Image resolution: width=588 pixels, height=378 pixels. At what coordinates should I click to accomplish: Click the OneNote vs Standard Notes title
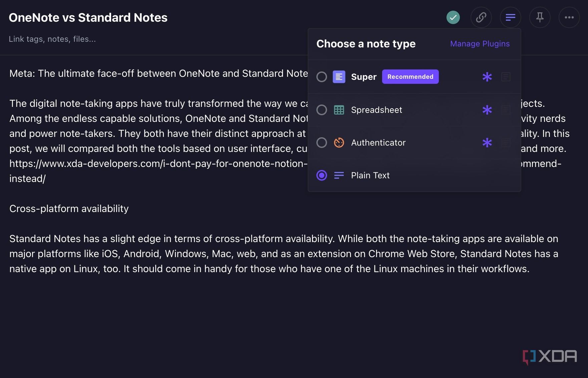(x=88, y=17)
